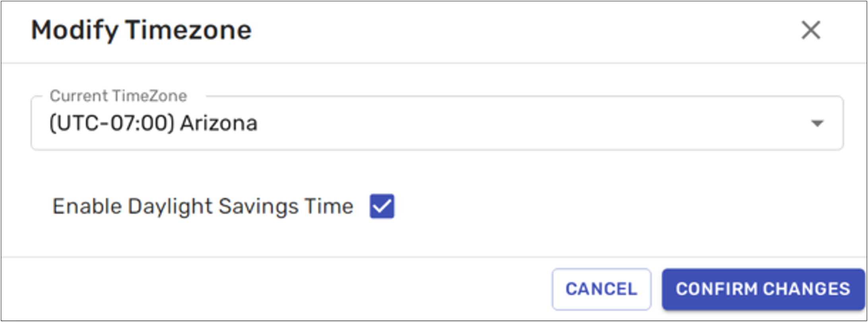
Task: Click the Modify Timezone dialog title
Action: point(141,30)
